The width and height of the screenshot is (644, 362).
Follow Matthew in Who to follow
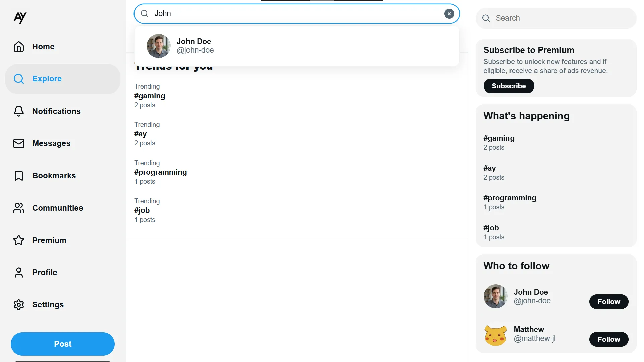click(x=608, y=339)
